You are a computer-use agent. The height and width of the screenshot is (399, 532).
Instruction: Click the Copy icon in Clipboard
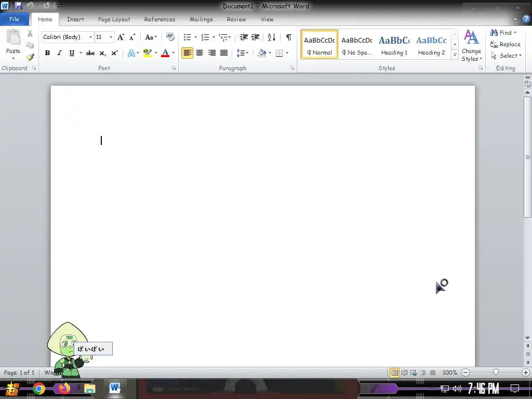point(30,45)
